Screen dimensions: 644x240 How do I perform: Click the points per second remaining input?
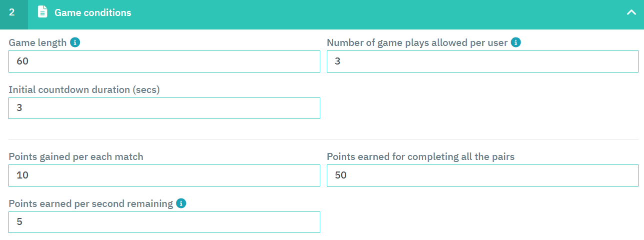click(x=164, y=222)
